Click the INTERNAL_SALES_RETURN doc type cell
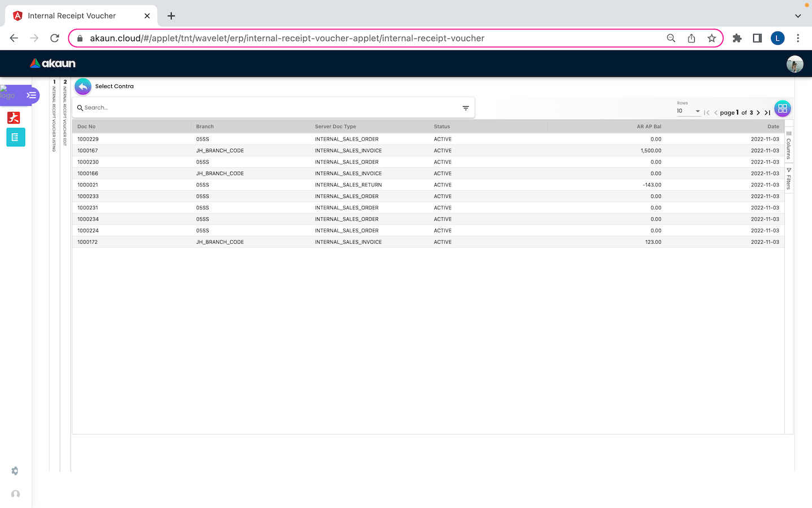Viewport: 812px width, 508px height. click(348, 185)
